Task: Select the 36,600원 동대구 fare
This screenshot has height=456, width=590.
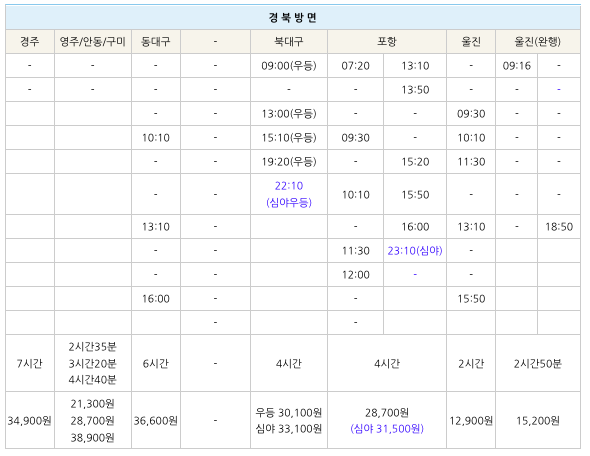Action: click(155, 421)
